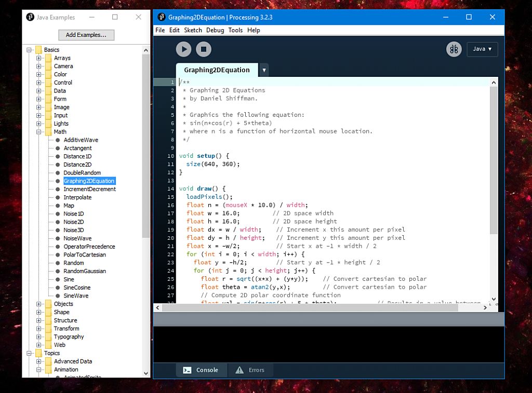Run the sketch with the play button

[183, 49]
